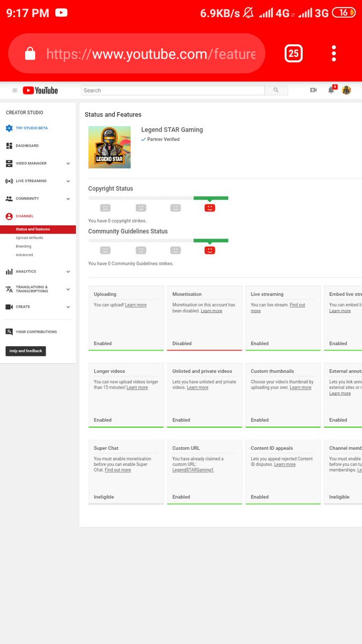Screen dimensions: 362x644
Task: Expand the Create section
Action: [x=68, y=307]
